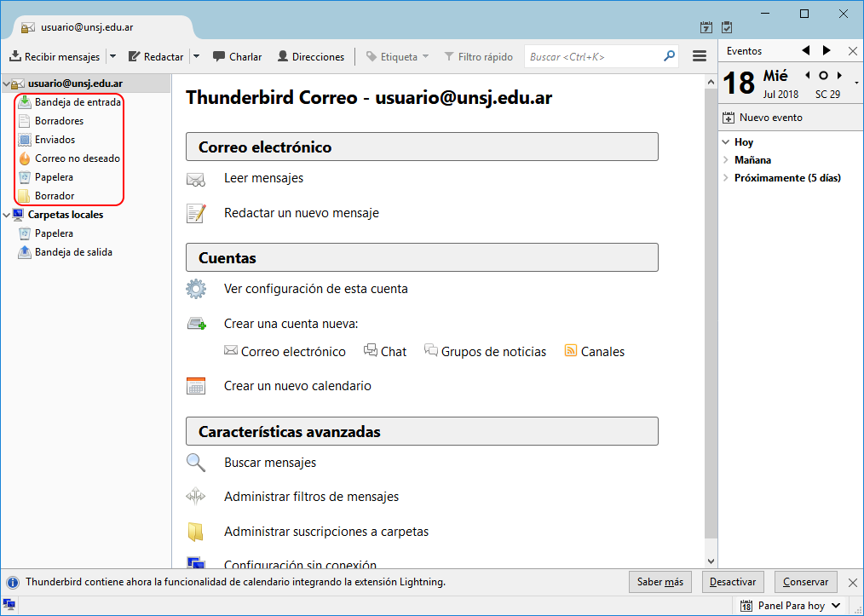Click the Recibir mensajes download icon
Image resolution: width=864 pixels, height=616 pixels.
click(15, 56)
